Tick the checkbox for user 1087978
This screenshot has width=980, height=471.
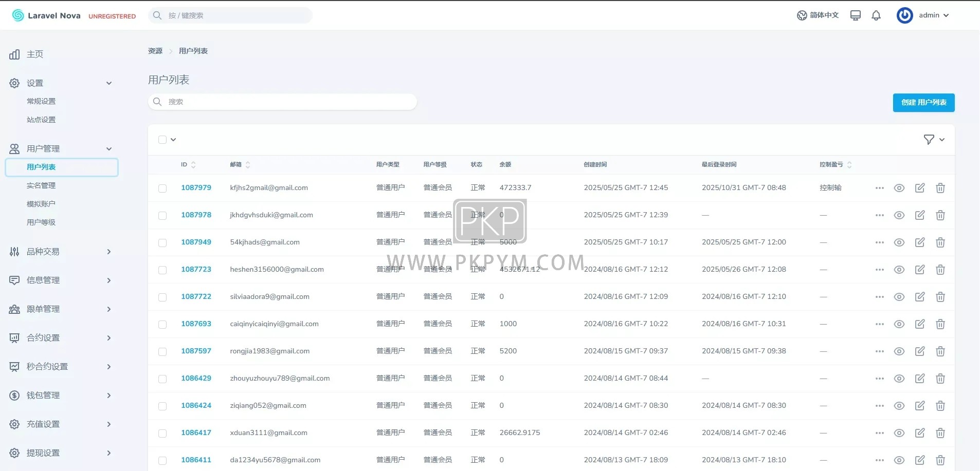162,216
